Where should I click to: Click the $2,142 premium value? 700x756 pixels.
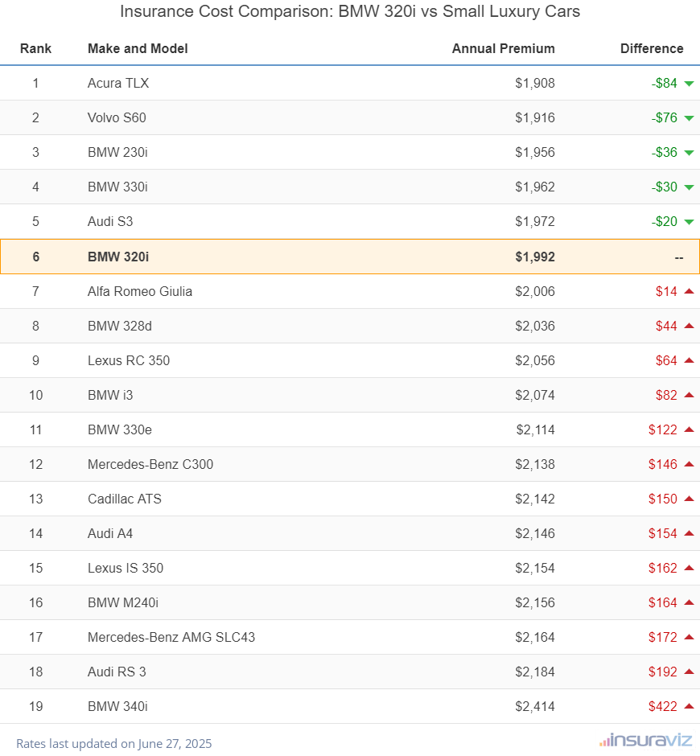pyautogui.click(x=535, y=499)
